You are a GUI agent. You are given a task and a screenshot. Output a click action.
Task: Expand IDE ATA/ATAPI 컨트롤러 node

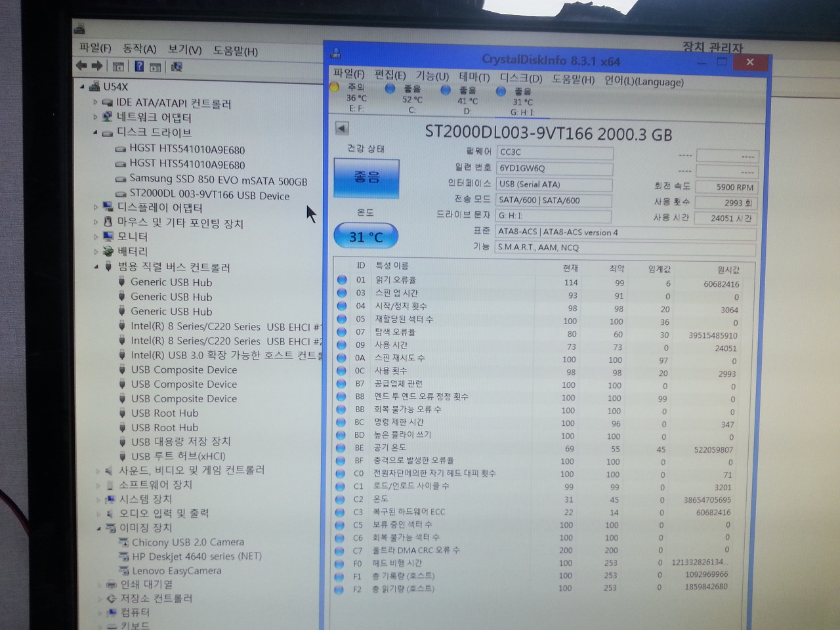(x=95, y=102)
